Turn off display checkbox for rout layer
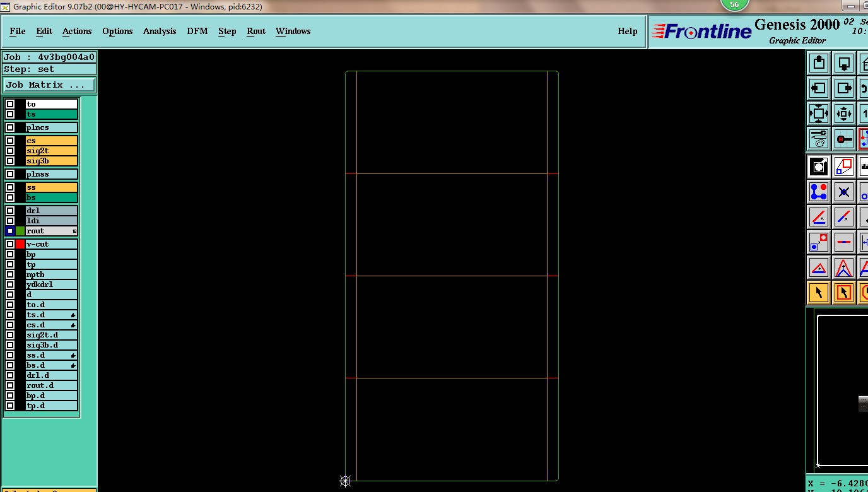The width and height of the screenshot is (868, 492). [10, 231]
